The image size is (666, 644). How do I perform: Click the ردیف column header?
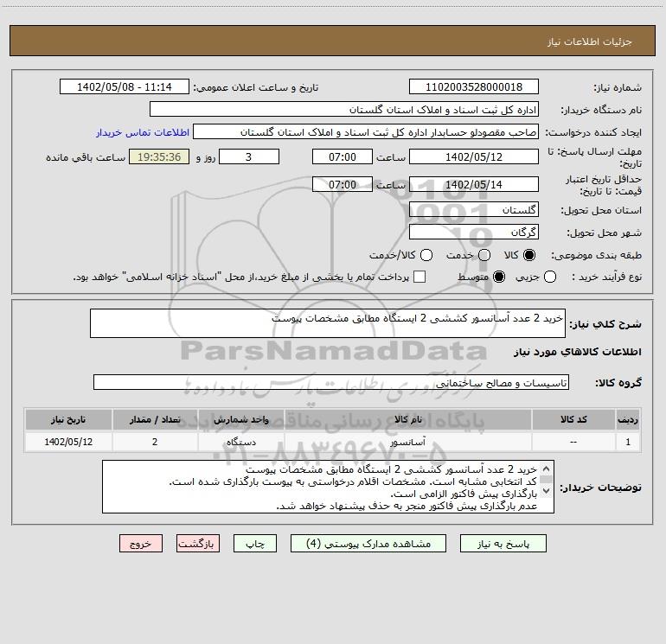(628, 419)
